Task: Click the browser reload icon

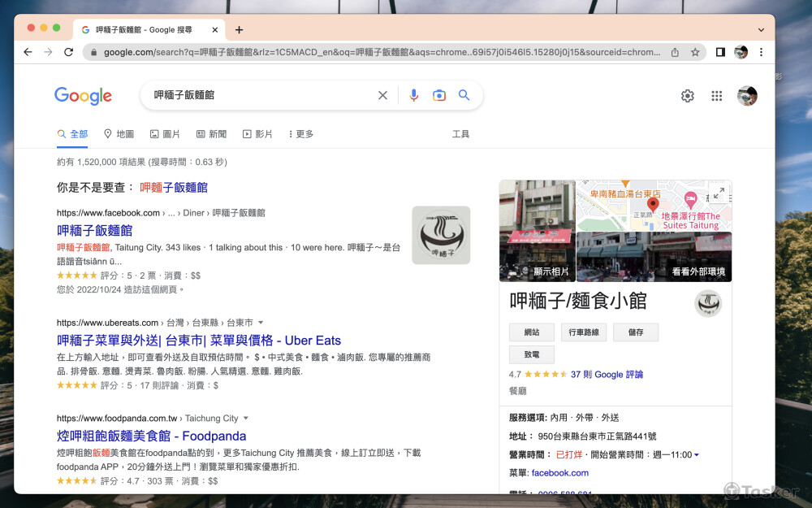Action: point(68,51)
